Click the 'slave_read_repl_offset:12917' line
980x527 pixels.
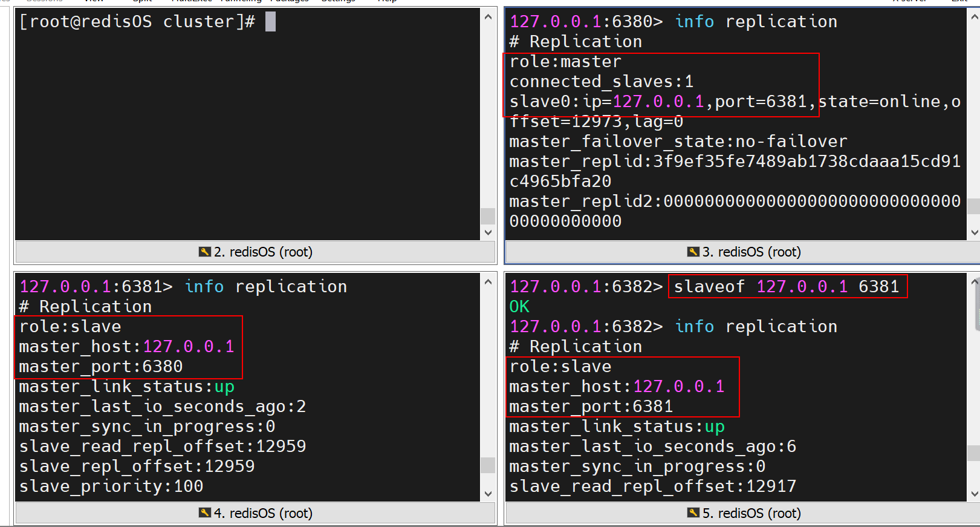click(653, 486)
